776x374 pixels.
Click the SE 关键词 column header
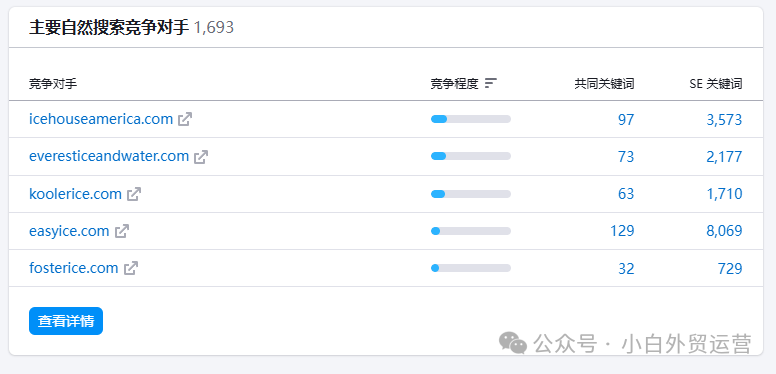(716, 84)
